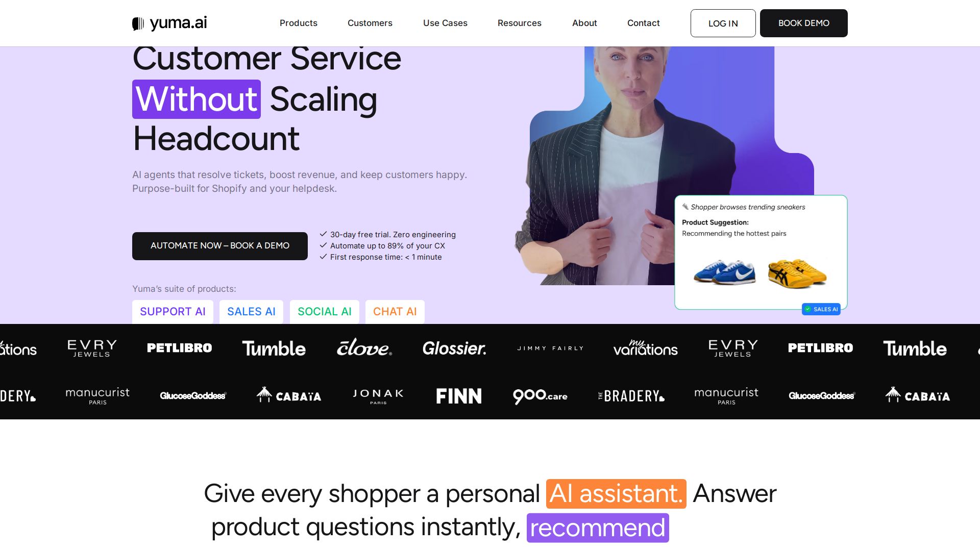Expand the Resources navigation menu
Screen dimensions: 980x551
520,23
